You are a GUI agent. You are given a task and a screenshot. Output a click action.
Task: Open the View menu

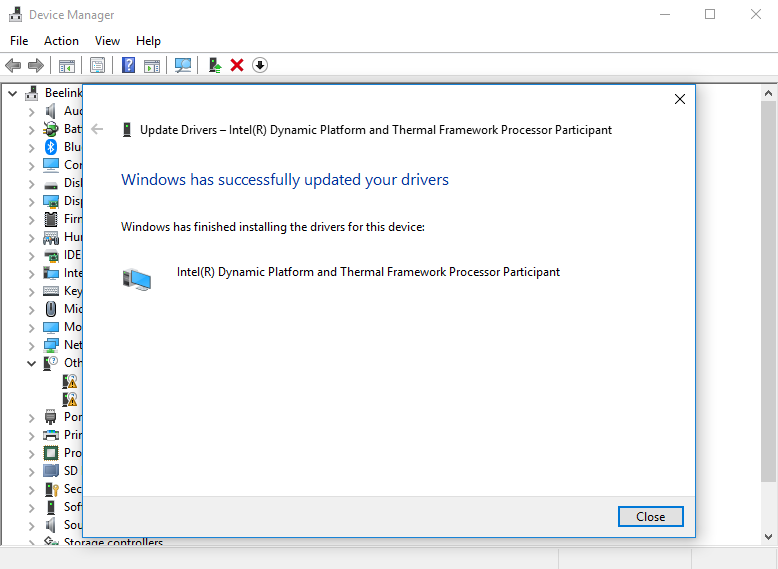coord(107,41)
